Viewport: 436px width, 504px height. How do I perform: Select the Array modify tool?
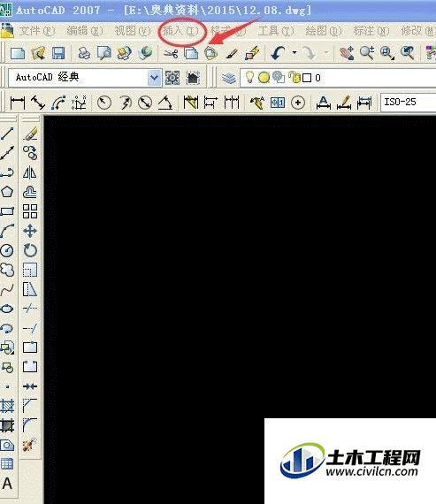pyautogui.click(x=30, y=211)
